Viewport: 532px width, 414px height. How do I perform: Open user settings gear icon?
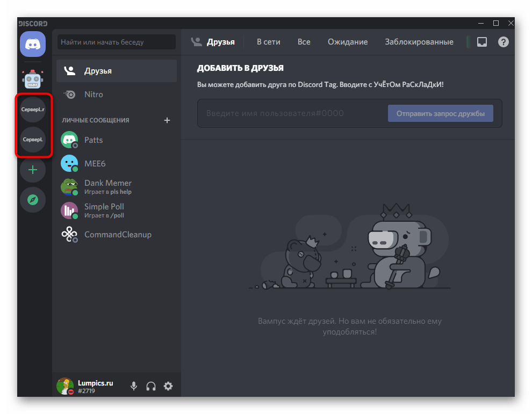[x=168, y=386]
